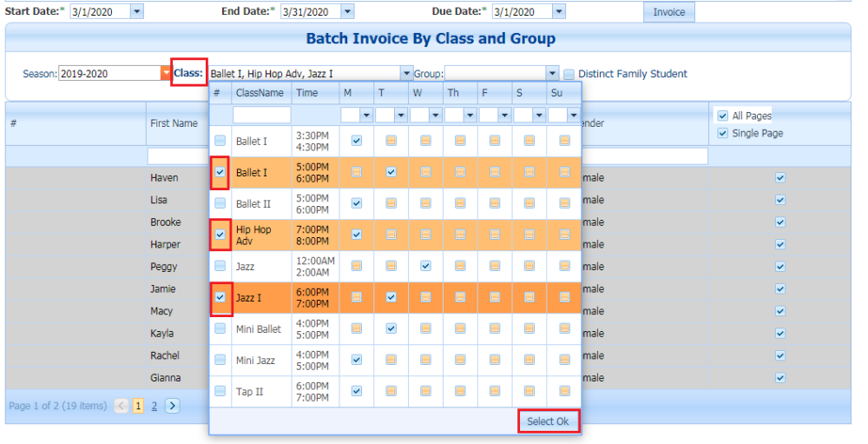Open End Date calendar picker arrow
Screen dimensions: 868x444
point(348,11)
